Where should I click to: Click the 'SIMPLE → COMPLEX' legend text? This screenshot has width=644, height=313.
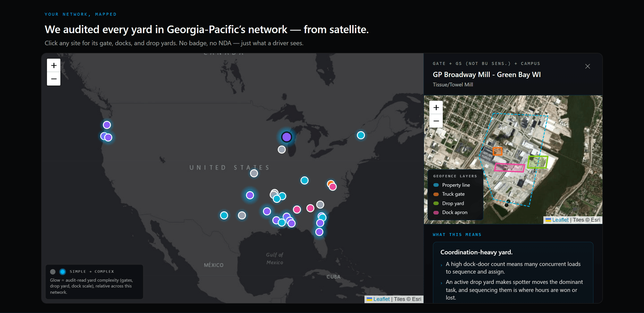point(92,272)
